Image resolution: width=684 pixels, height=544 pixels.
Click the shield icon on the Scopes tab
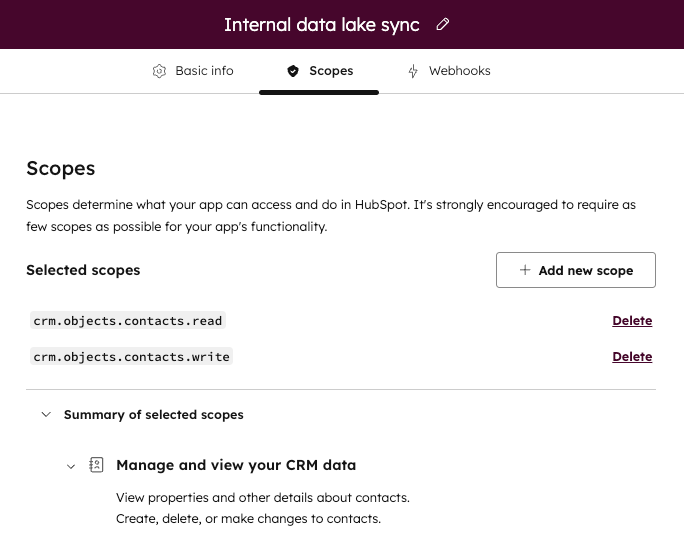pos(293,71)
